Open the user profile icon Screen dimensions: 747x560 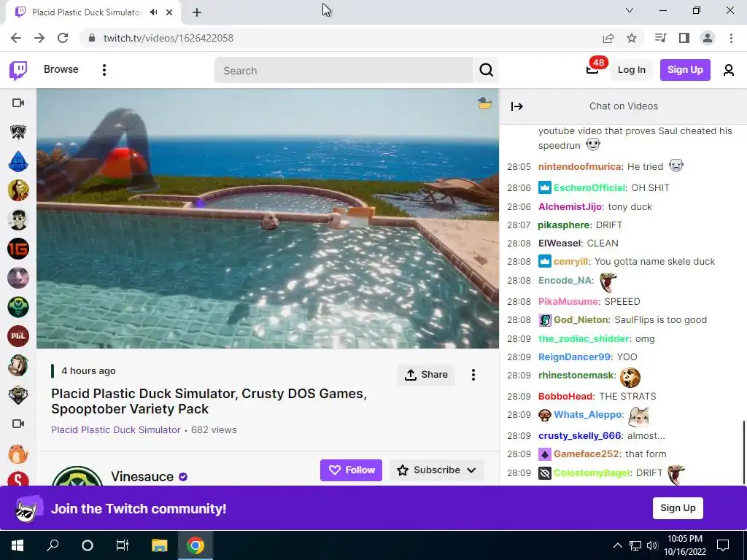(729, 70)
